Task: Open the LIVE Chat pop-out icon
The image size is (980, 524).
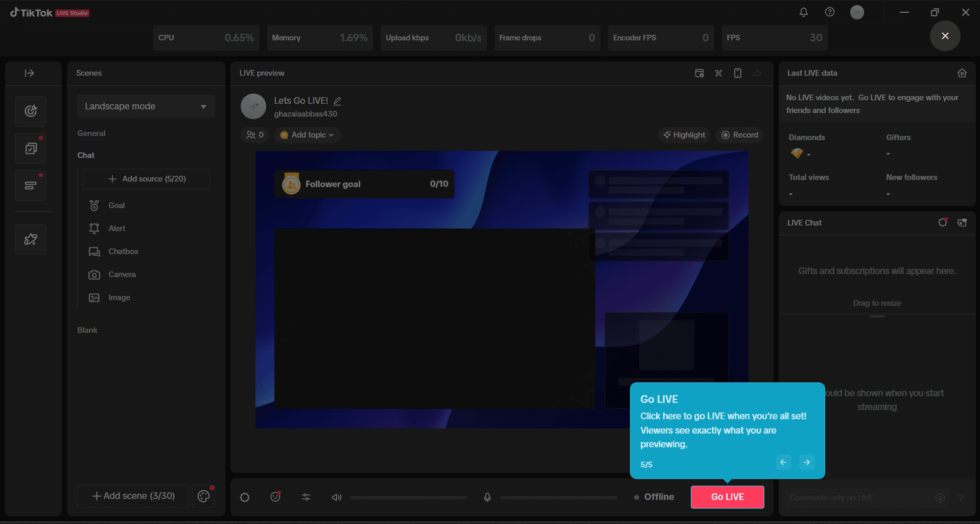Action: click(x=962, y=222)
